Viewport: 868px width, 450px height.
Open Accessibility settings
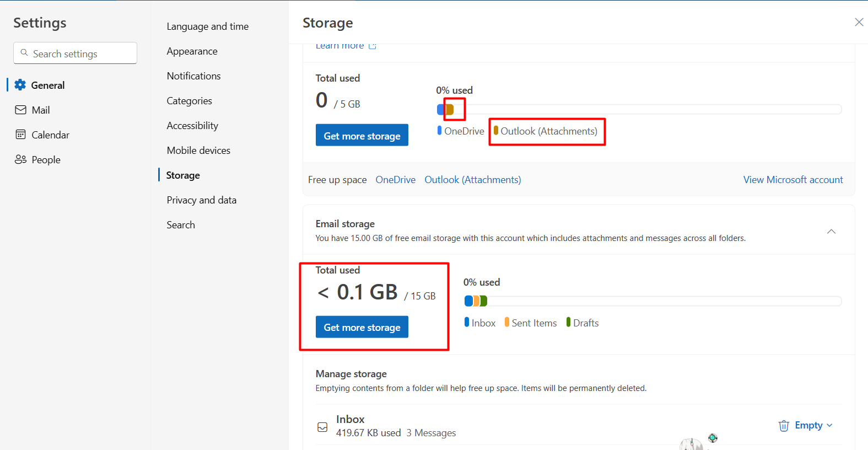[x=192, y=126]
